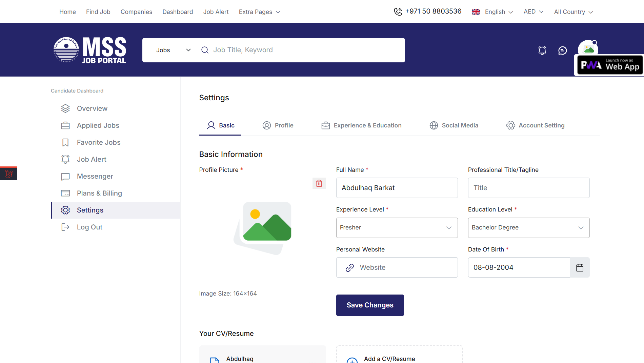Click the profile picture placeholder image

point(263,228)
